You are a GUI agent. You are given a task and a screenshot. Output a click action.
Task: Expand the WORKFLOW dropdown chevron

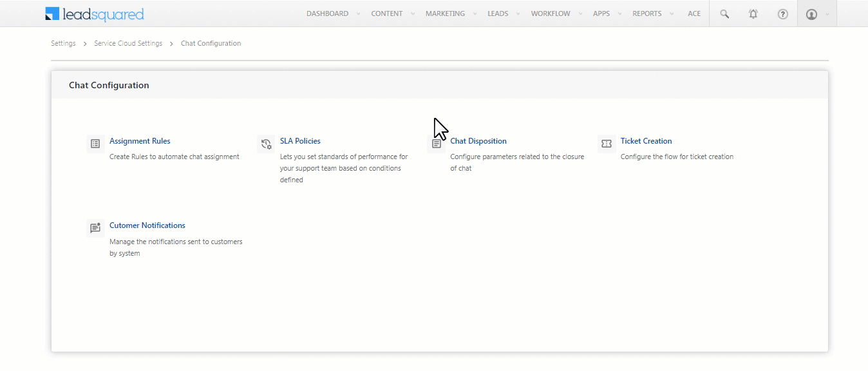(581, 13)
